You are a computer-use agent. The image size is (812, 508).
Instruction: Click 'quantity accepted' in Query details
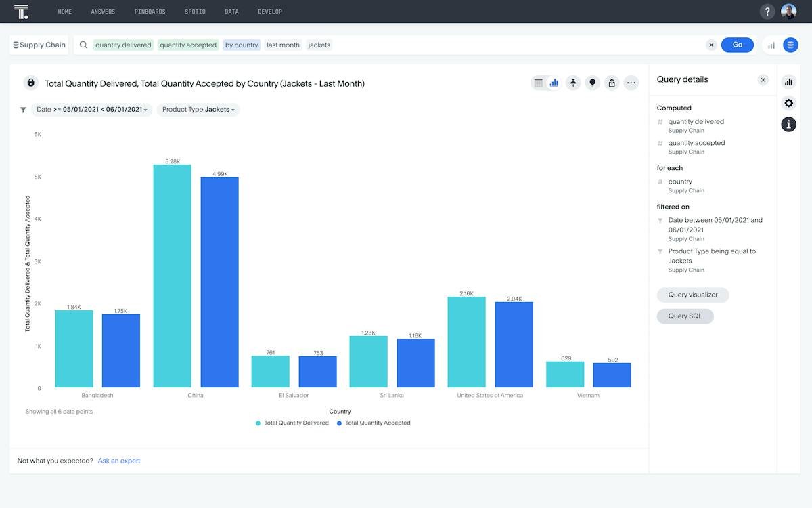tap(696, 143)
